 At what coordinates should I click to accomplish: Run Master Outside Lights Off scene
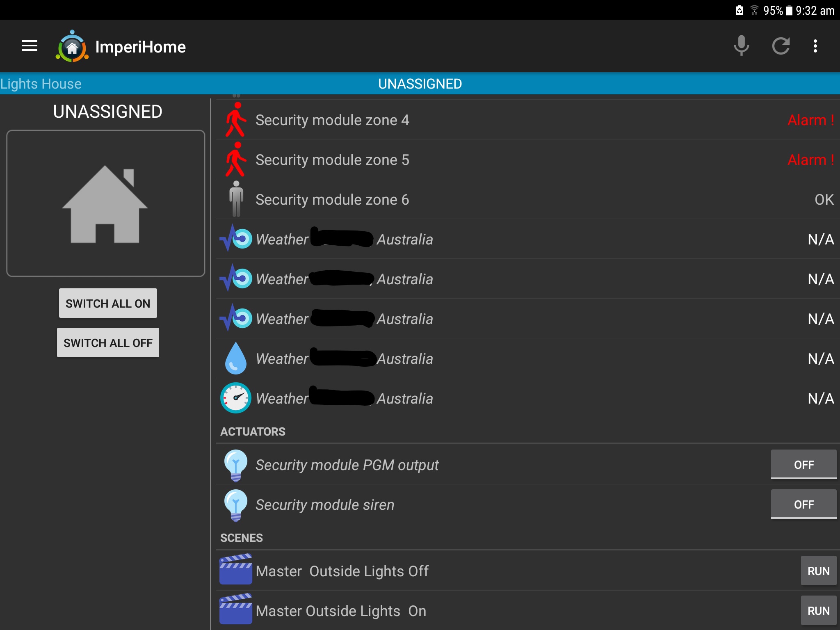click(818, 571)
